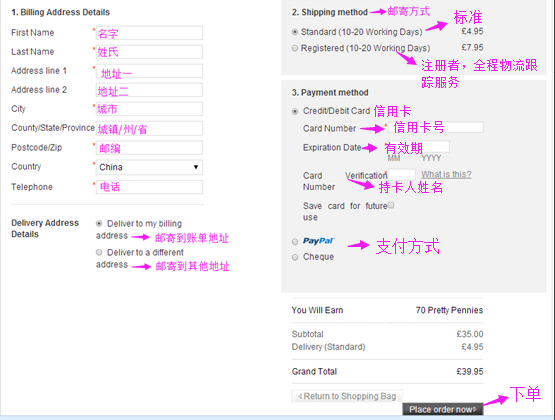Viewport: 555px width, 420px height.
Task: Click the Payment method heading
Action: click(330, 93)
